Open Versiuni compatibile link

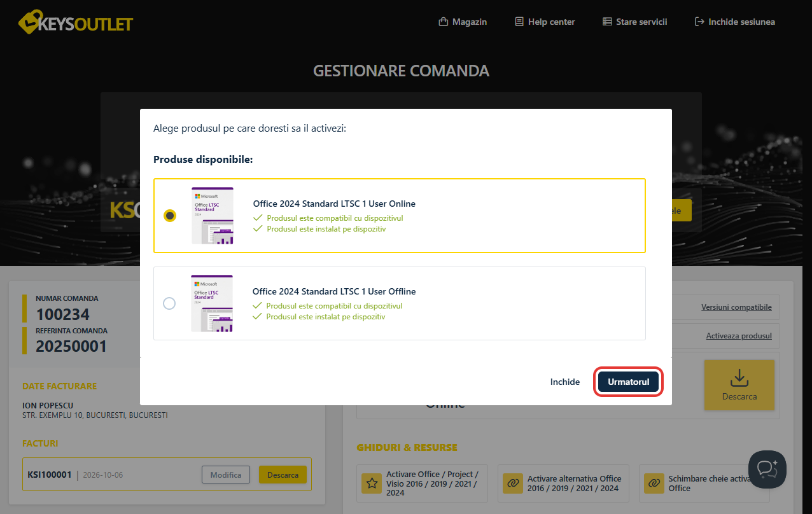(x=736, y=307)
